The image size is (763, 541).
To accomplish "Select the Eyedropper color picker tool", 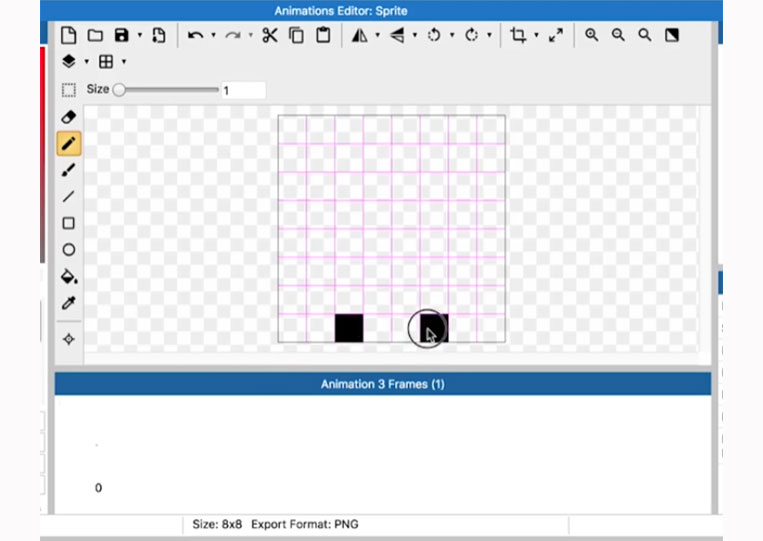I will [69, 303].
